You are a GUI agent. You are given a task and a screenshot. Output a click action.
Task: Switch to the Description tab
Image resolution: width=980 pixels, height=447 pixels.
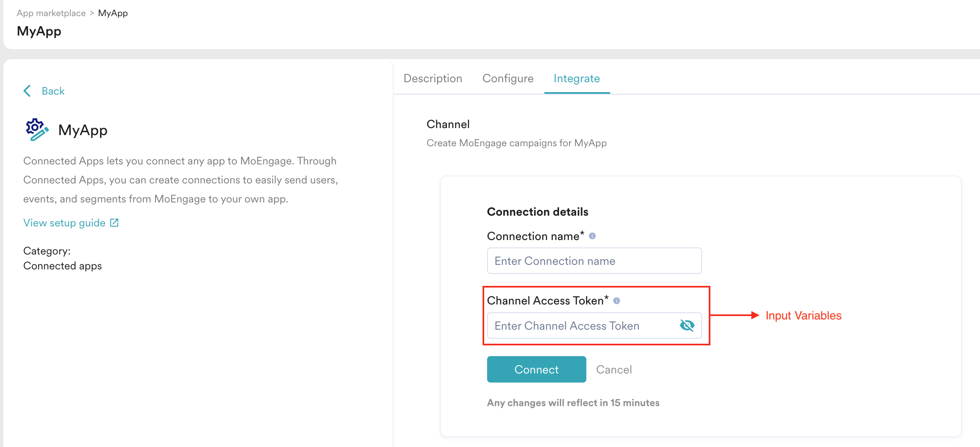433,78
